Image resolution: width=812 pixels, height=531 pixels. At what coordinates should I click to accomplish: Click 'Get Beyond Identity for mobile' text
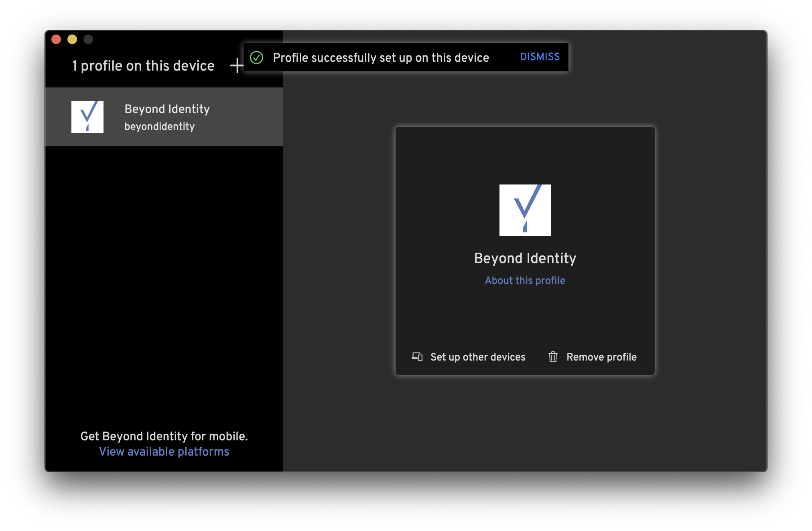point(164,436)
